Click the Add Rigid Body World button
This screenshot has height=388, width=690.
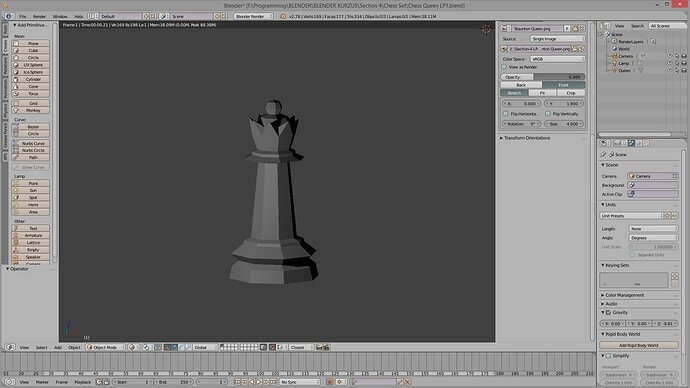click(639, 345)
